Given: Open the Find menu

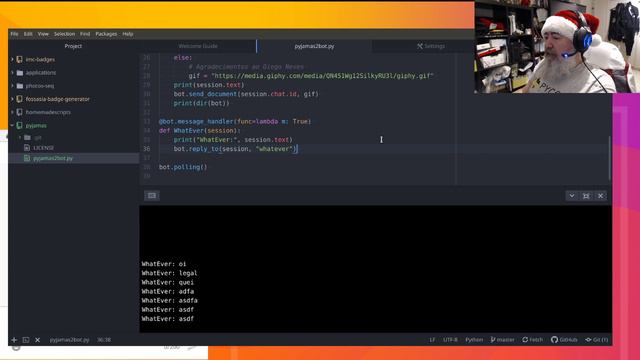Looking at the screenshot, I should [85, 34].
